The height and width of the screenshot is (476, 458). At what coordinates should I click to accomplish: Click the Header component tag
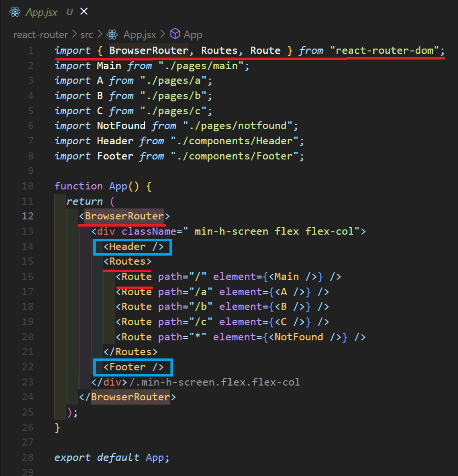[x=133, y=247]
